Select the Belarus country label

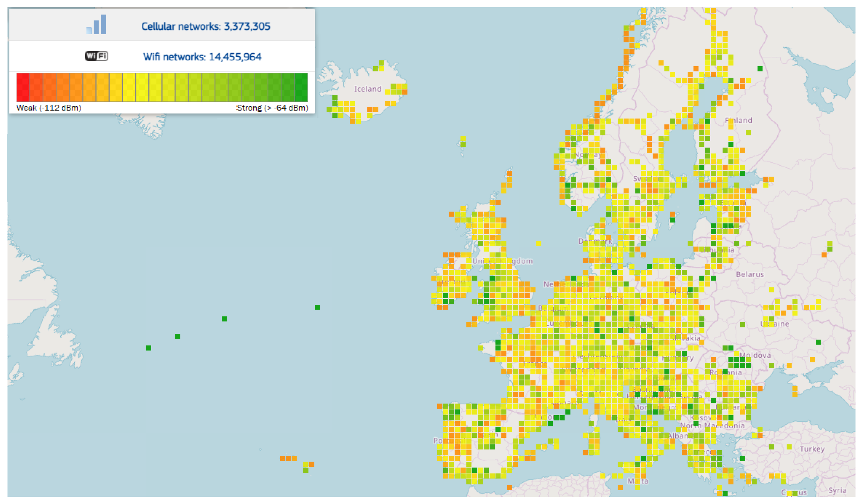point(750,274)
